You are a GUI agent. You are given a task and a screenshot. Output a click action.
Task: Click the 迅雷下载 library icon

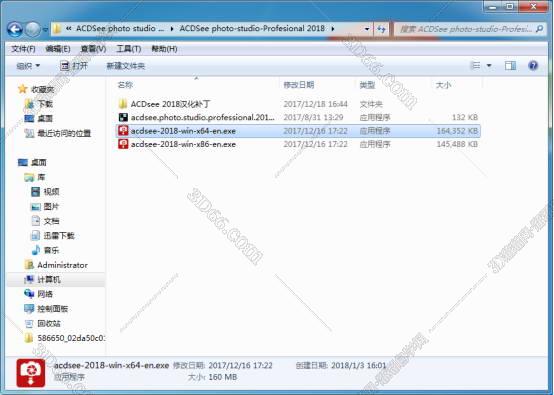(x=36, y=236)
